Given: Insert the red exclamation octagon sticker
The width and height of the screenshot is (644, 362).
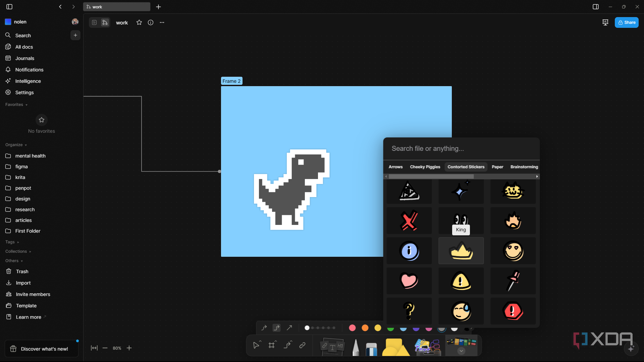Looking at the screenshot, I should click(513, 311).
